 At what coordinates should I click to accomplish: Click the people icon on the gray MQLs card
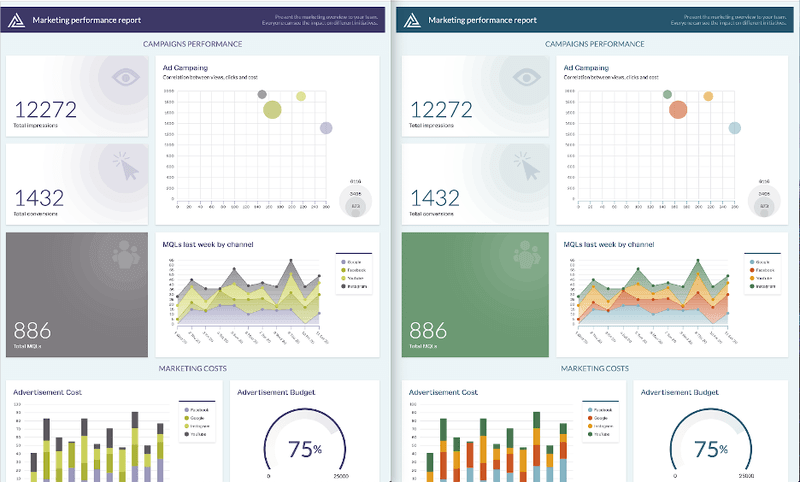click(x=126, y=254)
